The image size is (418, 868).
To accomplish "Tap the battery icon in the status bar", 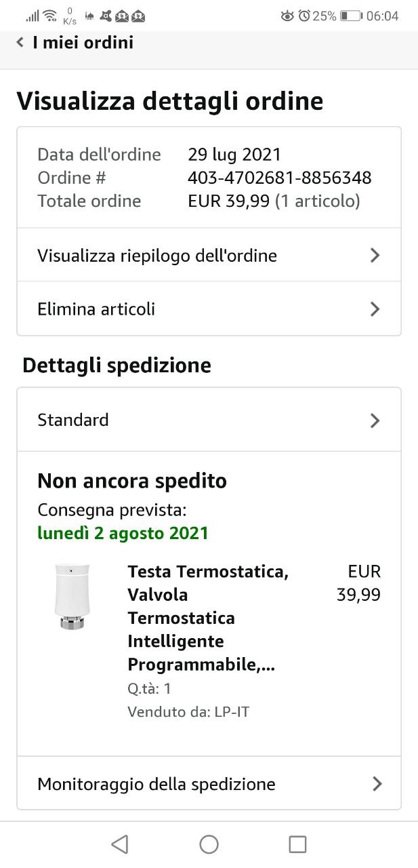I will 350,16.
